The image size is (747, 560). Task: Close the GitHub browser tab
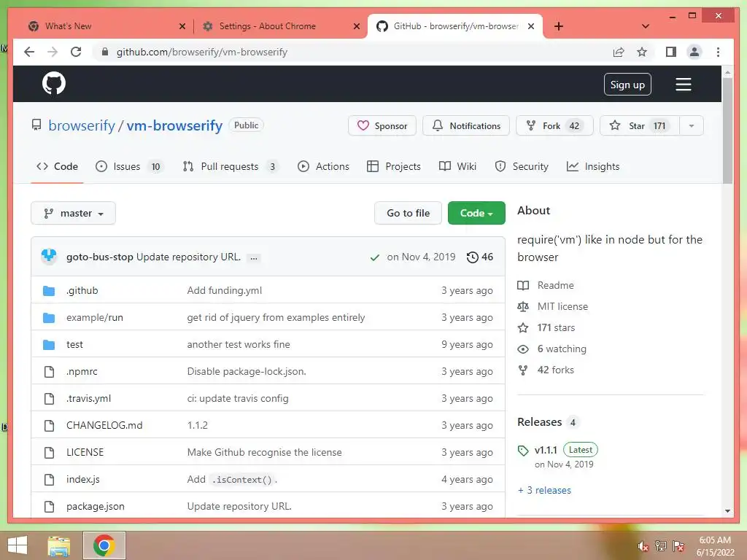coord(531,26)
